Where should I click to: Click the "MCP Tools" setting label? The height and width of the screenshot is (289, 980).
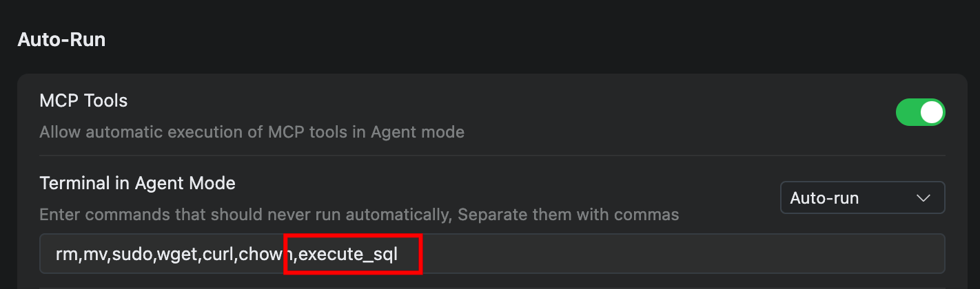point(83,100)
